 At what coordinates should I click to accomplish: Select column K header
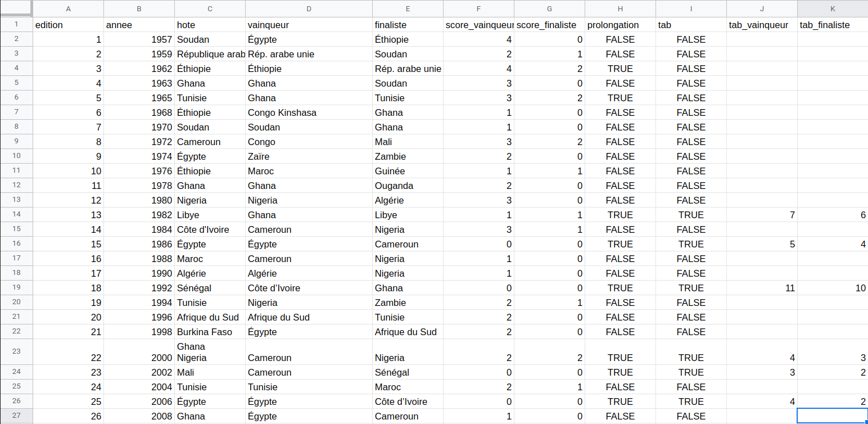pyautogui.click(x=833, y=8)
